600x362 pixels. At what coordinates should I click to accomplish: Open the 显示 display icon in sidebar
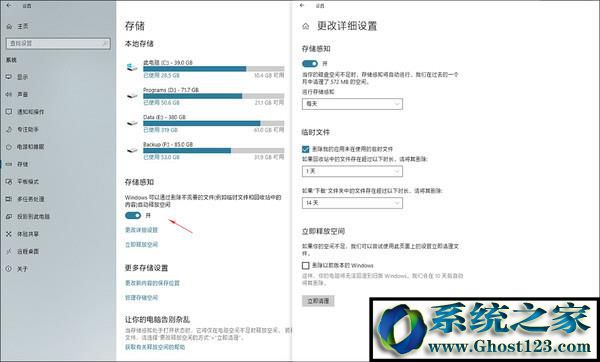[9, 77]
